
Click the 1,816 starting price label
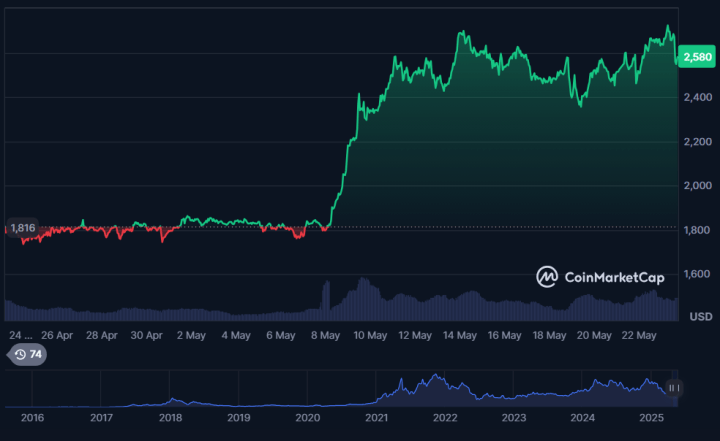pyautogui.click(x=22, y=228)
